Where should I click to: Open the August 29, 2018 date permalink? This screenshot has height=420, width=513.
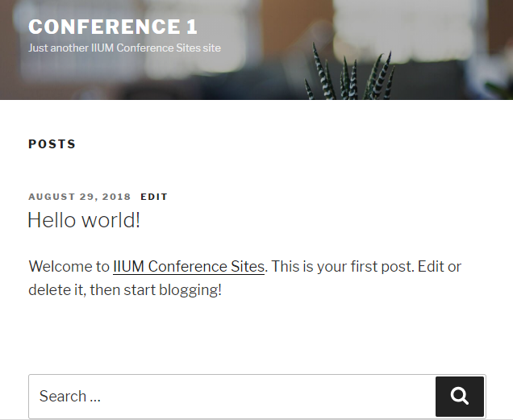coord(80,197)
